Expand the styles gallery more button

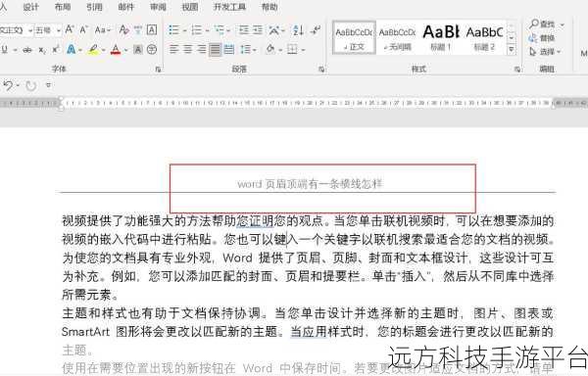click(x=512, y=50)
